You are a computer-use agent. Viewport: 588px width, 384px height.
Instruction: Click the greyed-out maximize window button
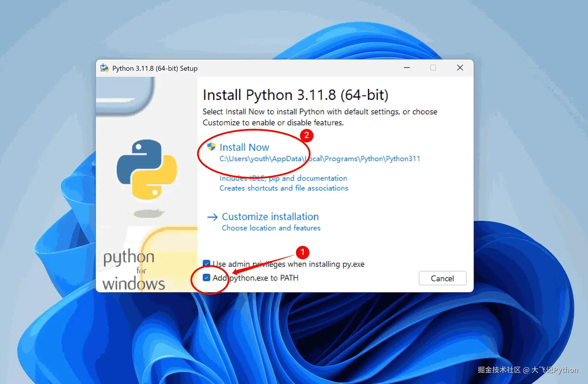(x=433, y=68)
